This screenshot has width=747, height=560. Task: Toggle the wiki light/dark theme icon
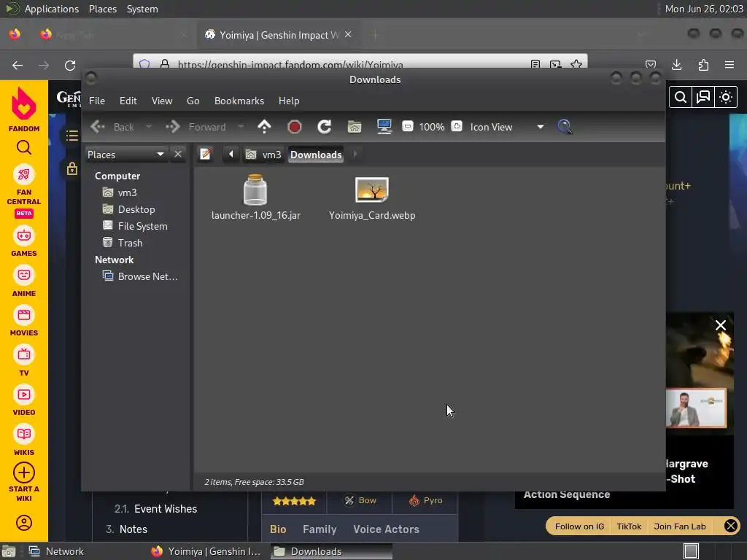coord(726,97)
